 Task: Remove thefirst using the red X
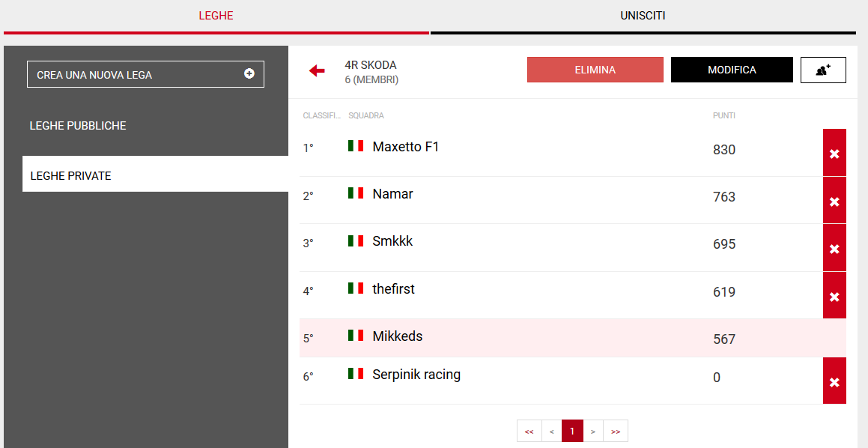(x=834, y=296)
